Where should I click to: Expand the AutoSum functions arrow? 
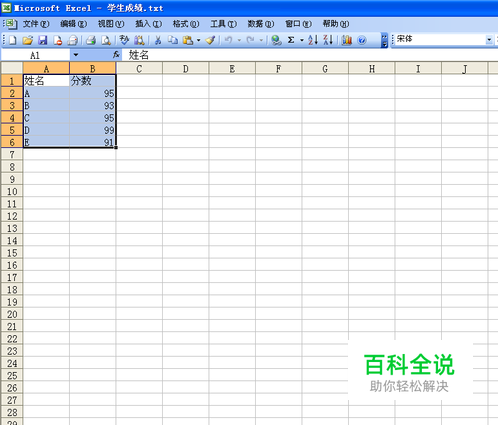tap(302, 40)
